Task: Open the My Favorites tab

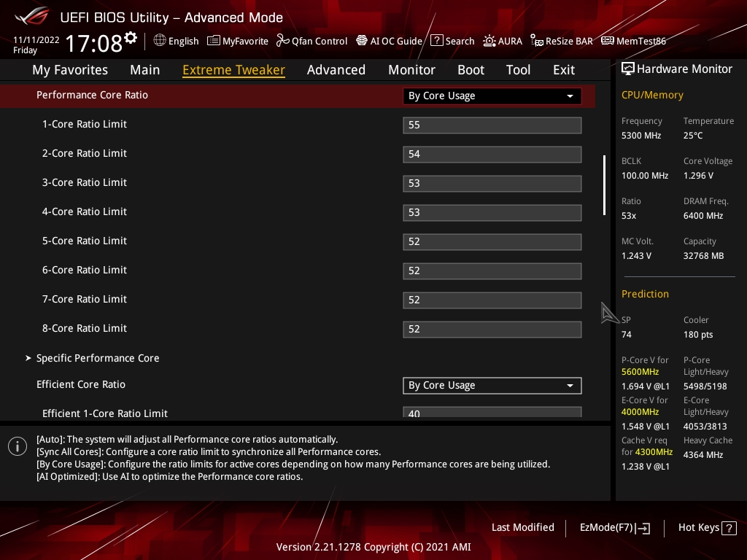Action: (x=70, y=69)
